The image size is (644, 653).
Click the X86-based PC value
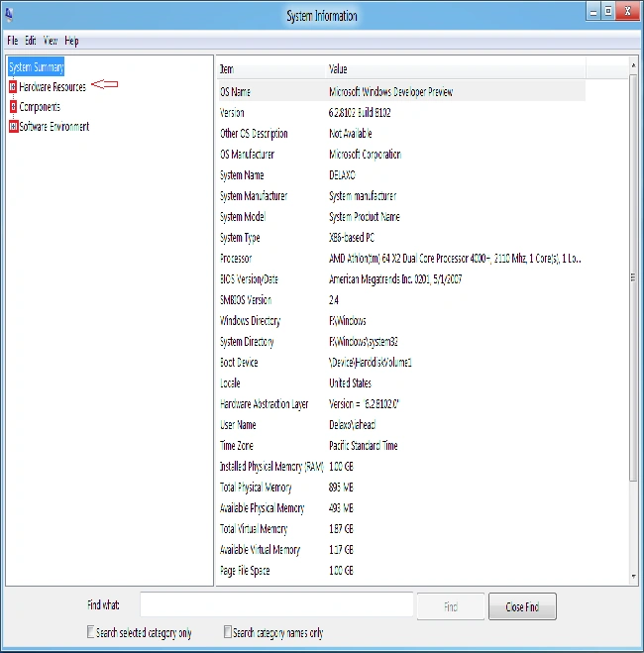352,238
